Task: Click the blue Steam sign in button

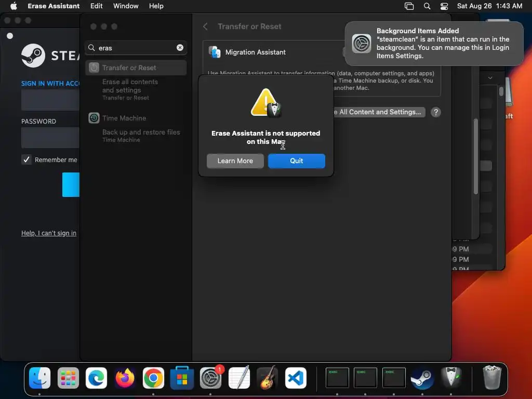Action: point(71,184)
